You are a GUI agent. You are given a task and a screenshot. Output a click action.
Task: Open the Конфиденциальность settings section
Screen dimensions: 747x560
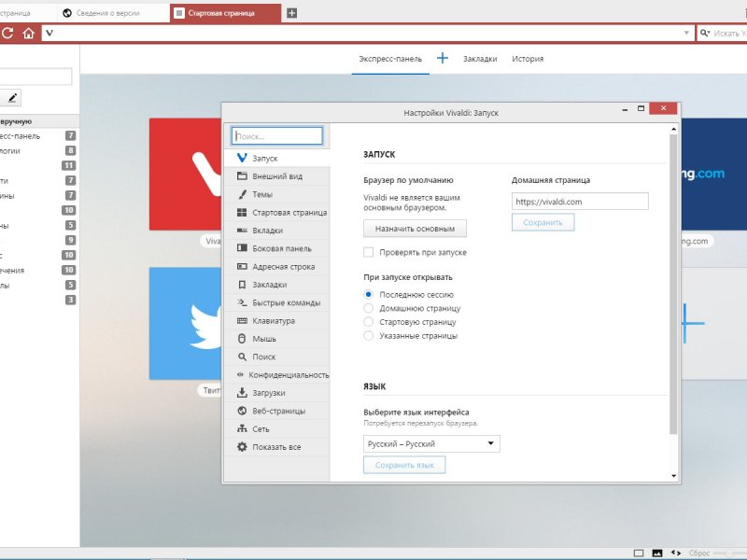click(276, 375)
